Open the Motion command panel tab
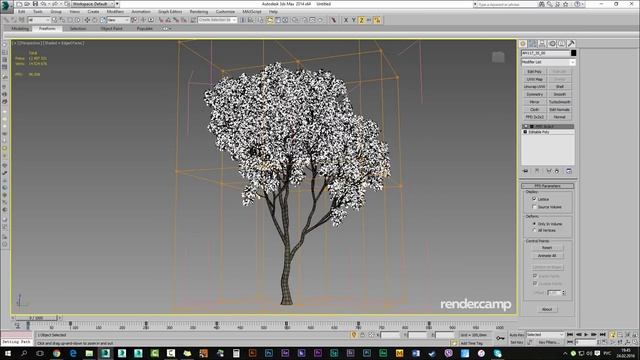Image resolution: width=640 pixels, height=360 pixels. [x=552, y=44]
